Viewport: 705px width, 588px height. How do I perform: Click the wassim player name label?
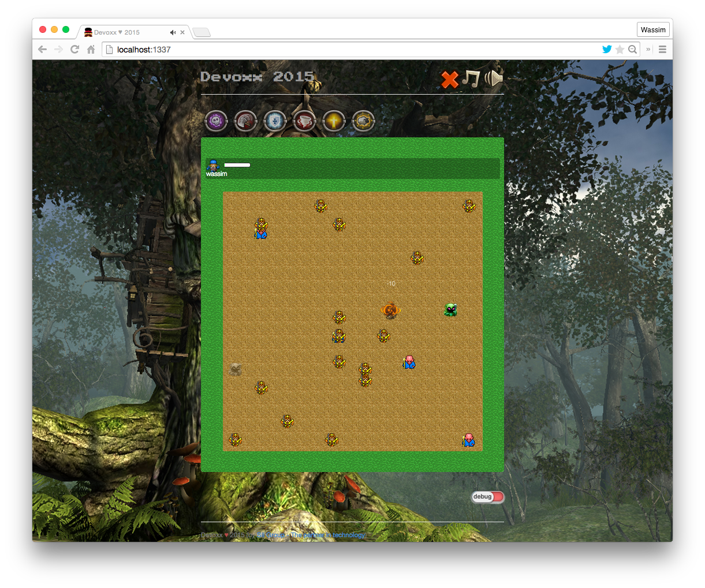point(217,174)
